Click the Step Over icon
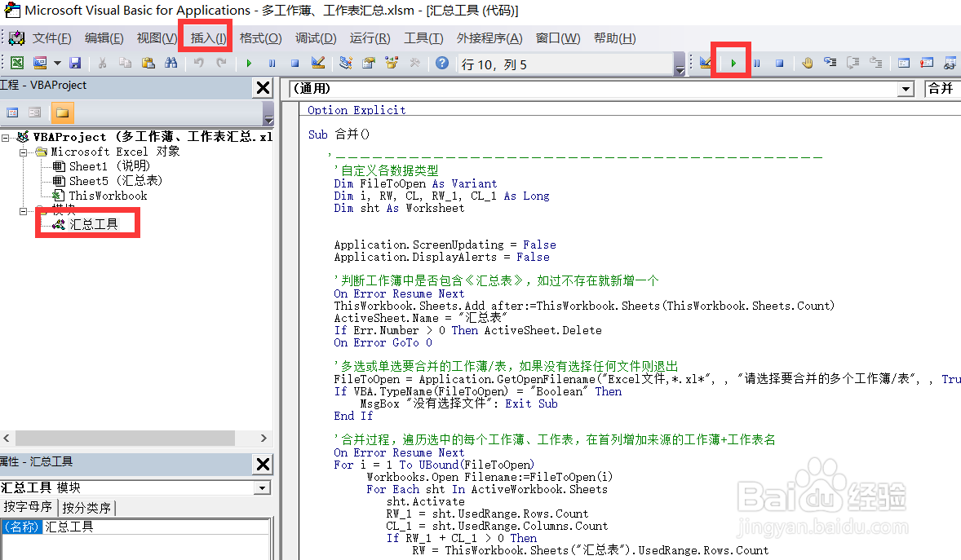 (x=853, y=63)
